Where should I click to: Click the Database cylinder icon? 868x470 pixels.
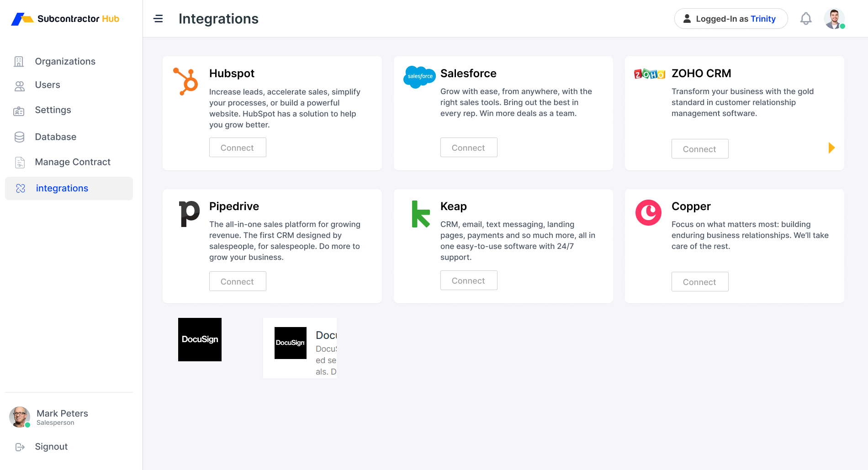pyautogui.click(x=19, y=137)
